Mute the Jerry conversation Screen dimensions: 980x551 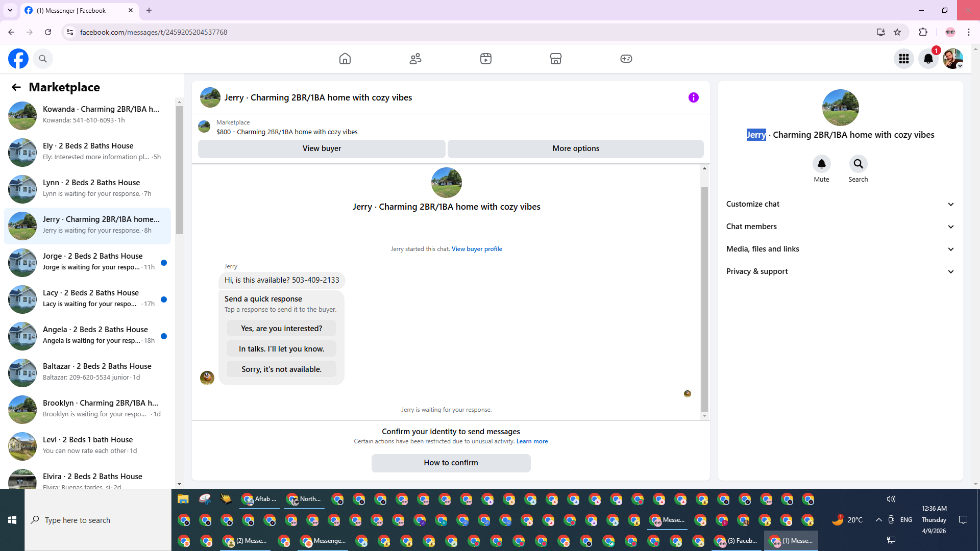(x=821, y=164)
